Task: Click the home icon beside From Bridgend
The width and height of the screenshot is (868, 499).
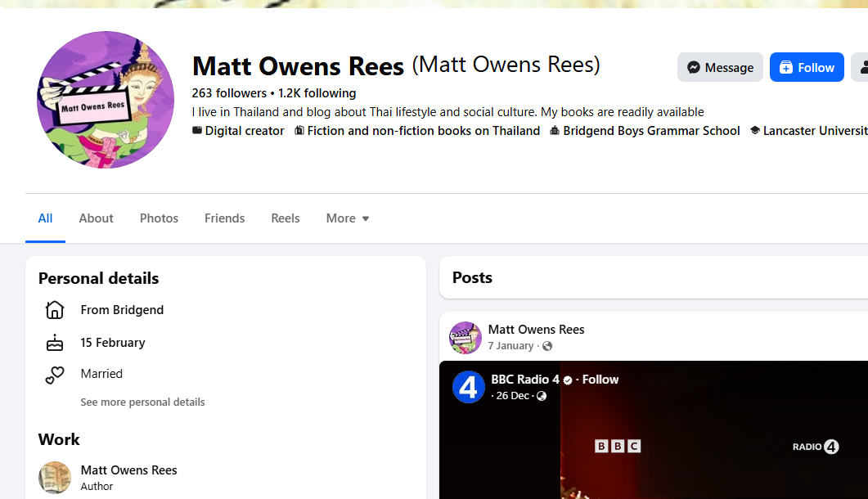Action: 55,309
